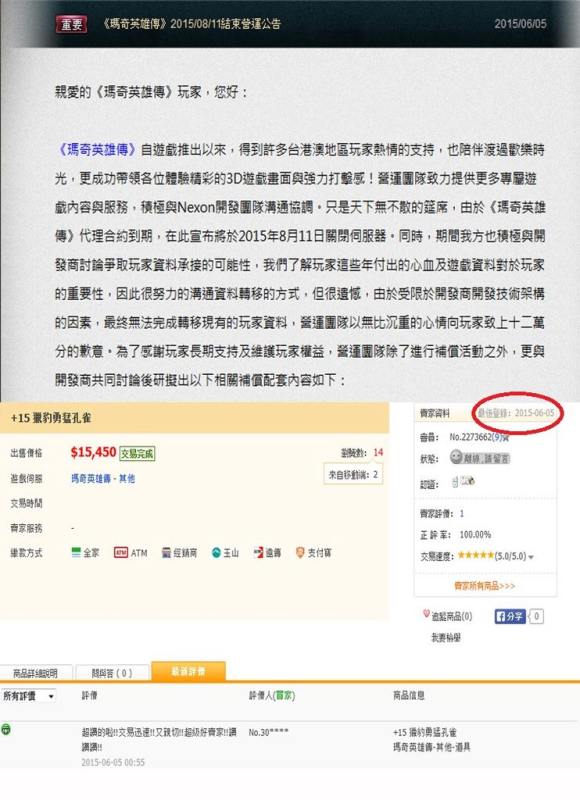Switch to the 問與答 (0) tab

click(112, 673)
